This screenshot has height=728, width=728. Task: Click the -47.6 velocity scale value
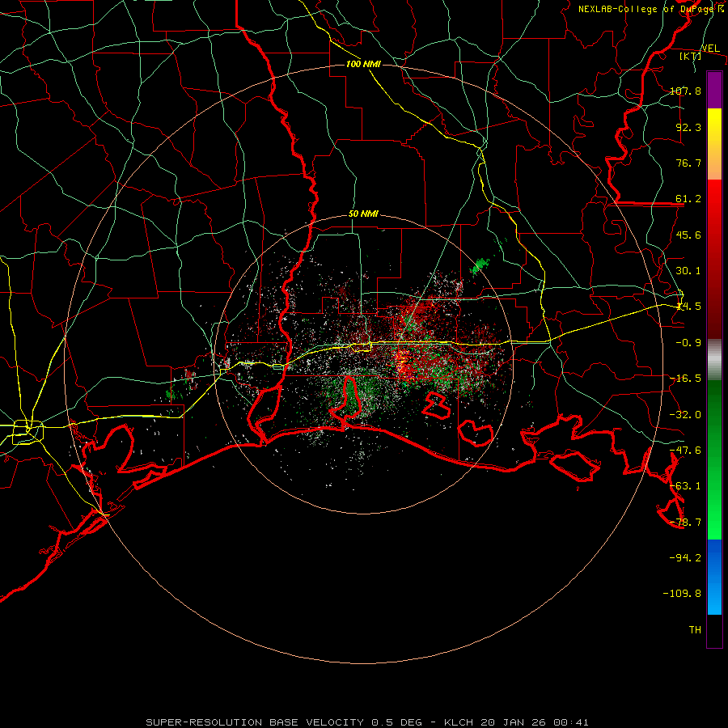pos(685,451)
